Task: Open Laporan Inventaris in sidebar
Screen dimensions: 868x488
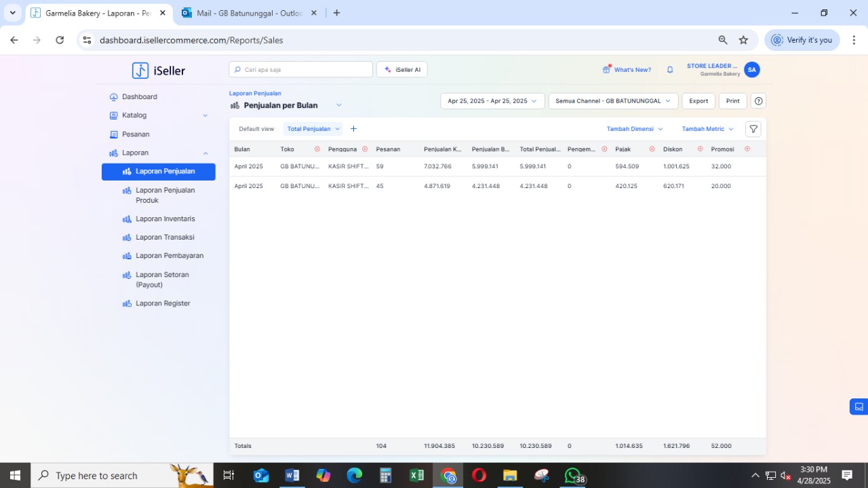Action: [165, 219]
